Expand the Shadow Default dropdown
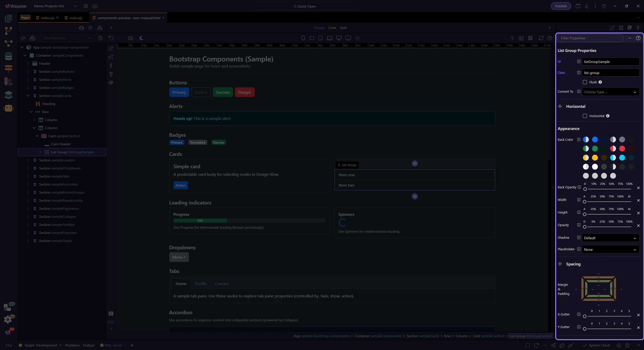This screenshot has width=644, height=350. tap(610, 238)
